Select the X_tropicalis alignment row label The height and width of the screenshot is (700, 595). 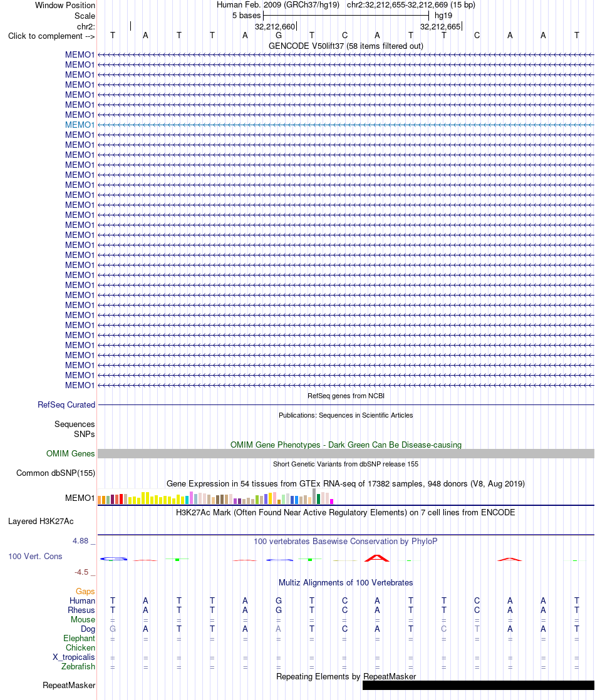click(74, 657)
